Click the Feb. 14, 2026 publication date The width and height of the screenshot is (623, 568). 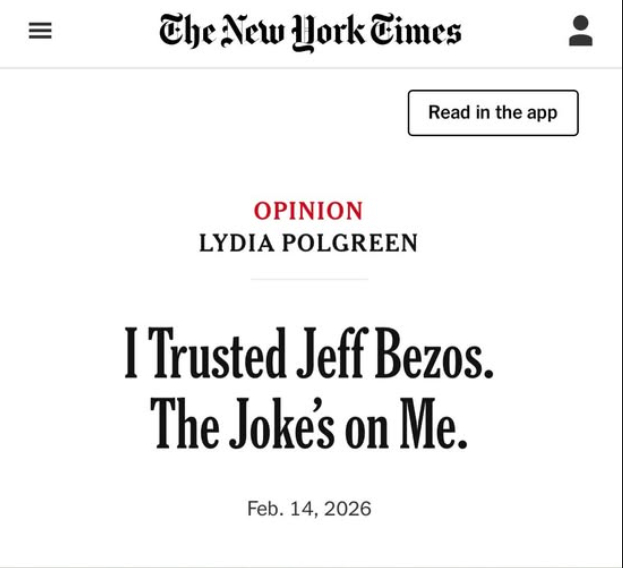(308, 509)
